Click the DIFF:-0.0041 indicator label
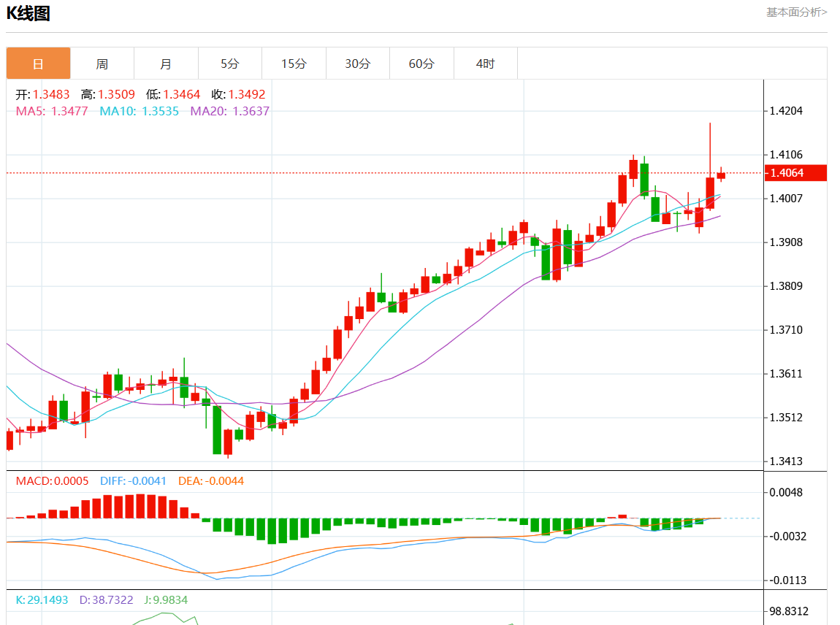Viewport: 840px width, 625px height. (134, 481)
